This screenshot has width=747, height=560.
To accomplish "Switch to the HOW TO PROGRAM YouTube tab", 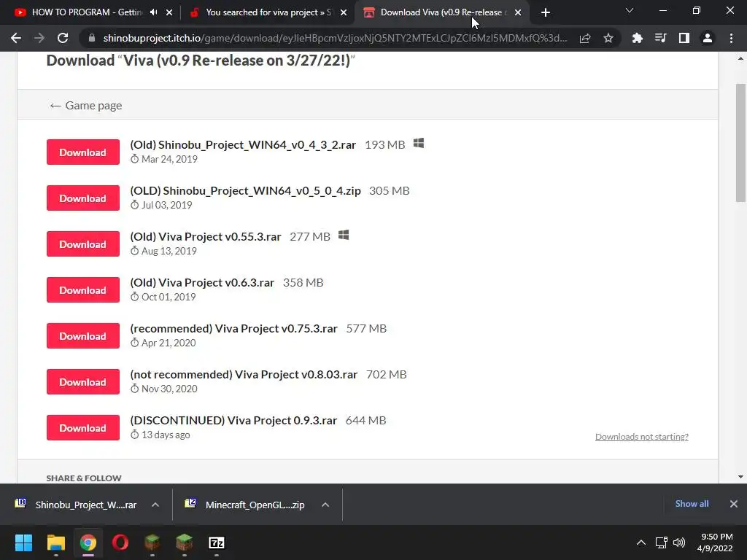I will (x=86, y=12).
